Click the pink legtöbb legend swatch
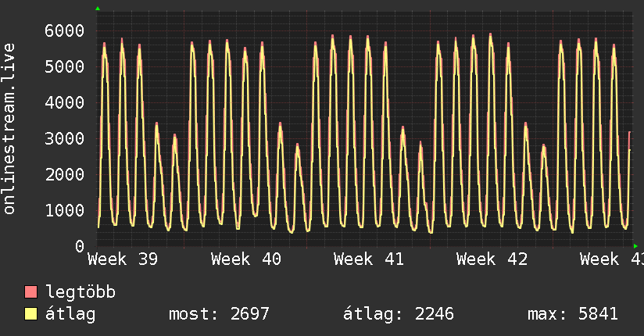The image size is (644, 336). coord(30,291)
